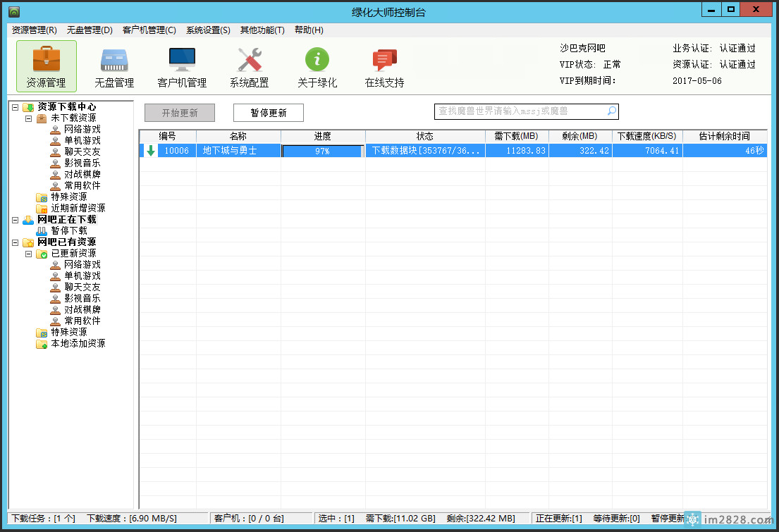779x532 pixels.
Task: Click the 暂停更新 button
Action: [269, 113]
